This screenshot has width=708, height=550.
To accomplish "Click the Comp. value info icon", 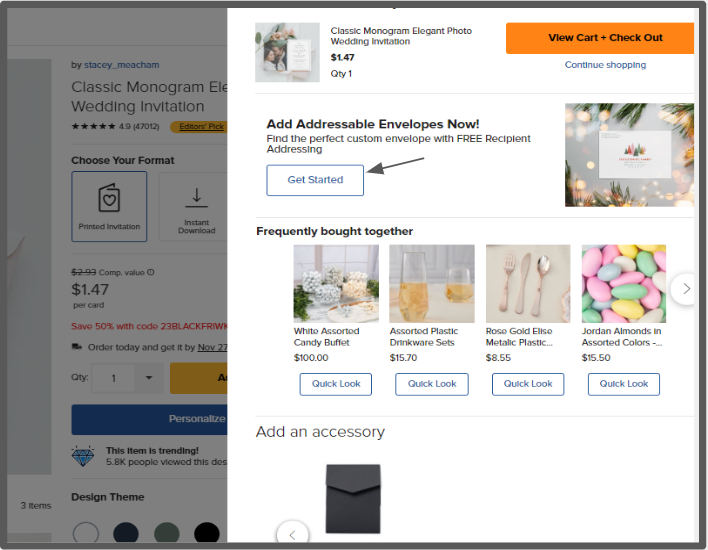I will 151,272.
